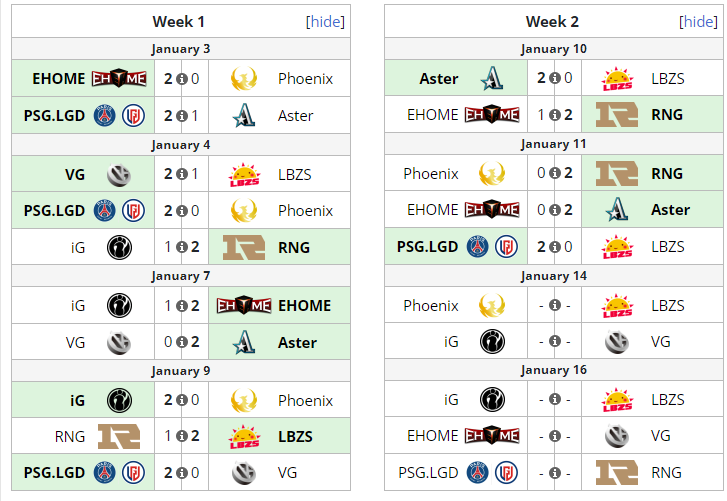Click RNG logo facing EHOME in Week 2
Viewport: 727px width, 501px height.
[x=617, y=114]
